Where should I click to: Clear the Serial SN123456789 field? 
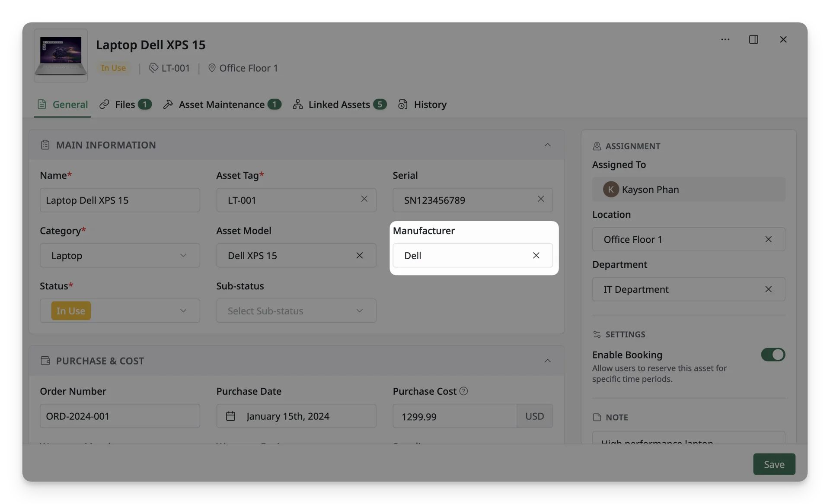541,199
